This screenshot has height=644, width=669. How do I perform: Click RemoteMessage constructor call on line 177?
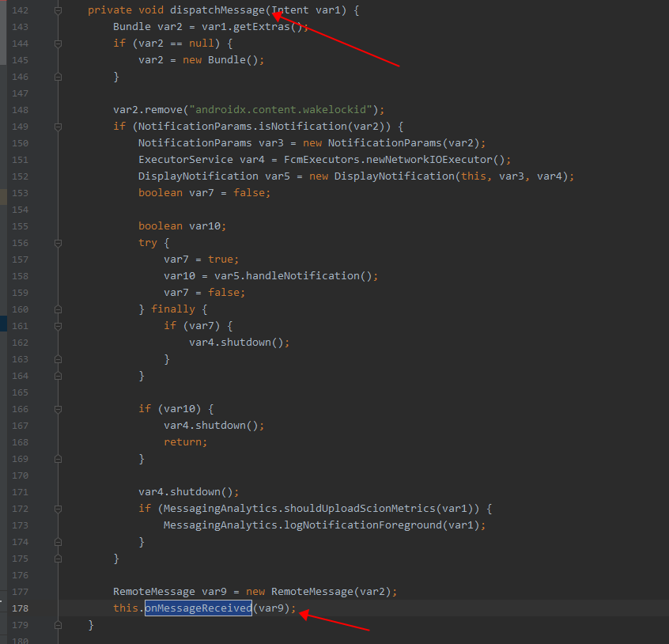(x=312, y=592)
